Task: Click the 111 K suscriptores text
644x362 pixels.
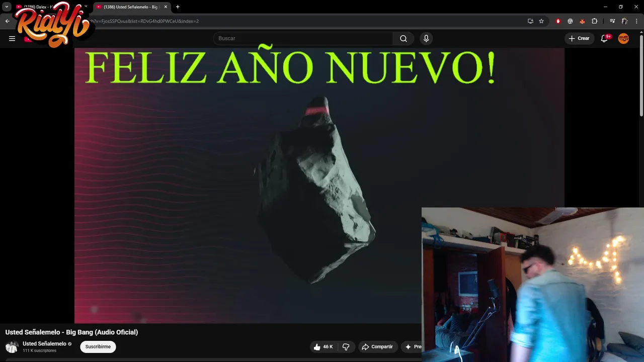Action: tap(39, 351)
